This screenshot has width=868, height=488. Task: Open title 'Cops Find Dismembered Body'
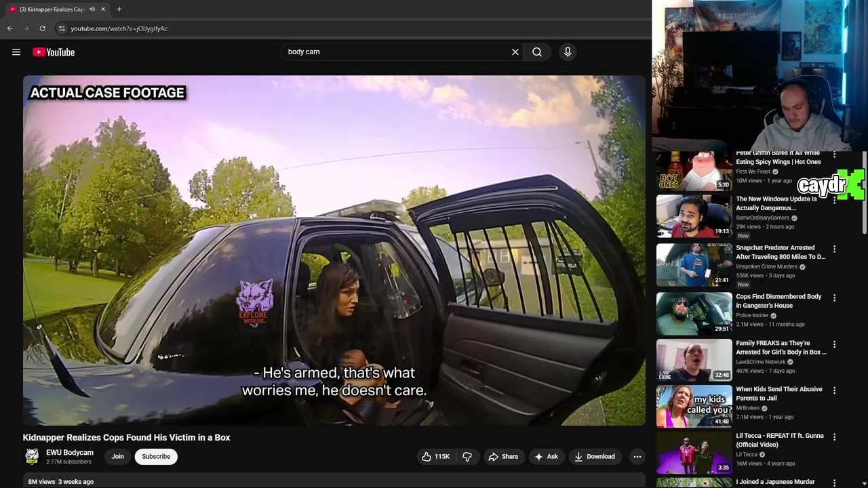click(x=778, y=301)
